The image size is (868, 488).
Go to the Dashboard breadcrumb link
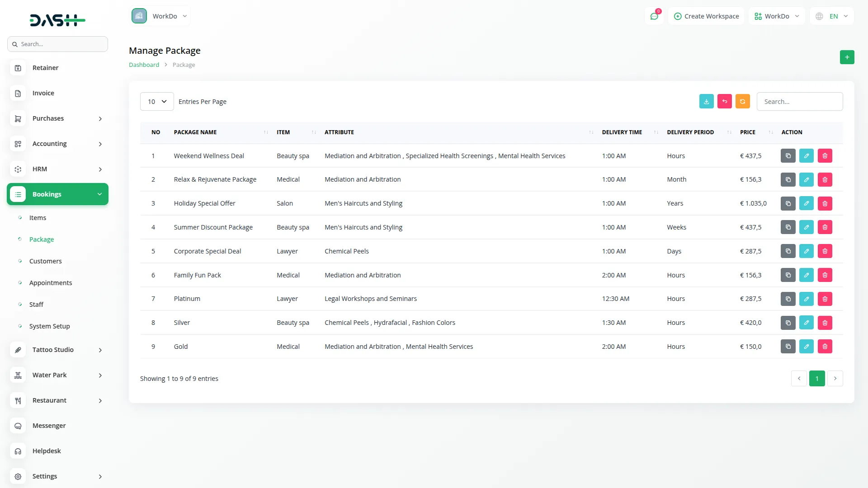(x=144, y=65)
